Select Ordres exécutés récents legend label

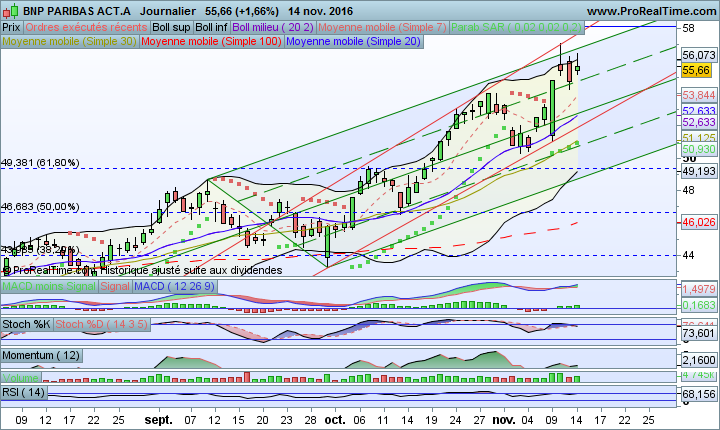(86, 28)
